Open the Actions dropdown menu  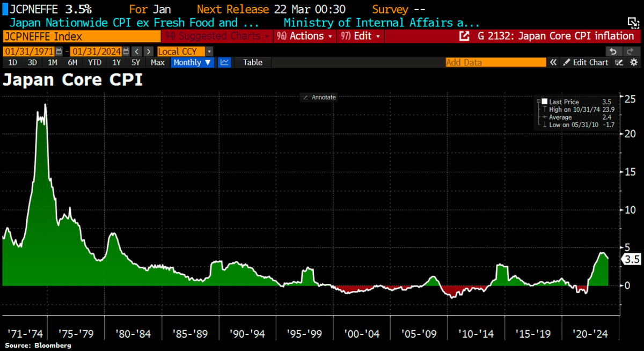[x=305, y=36]
